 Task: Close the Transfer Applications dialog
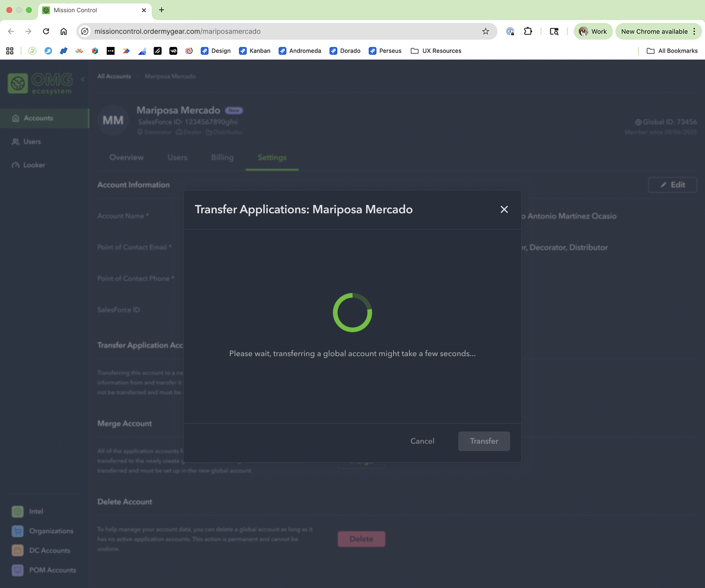pos(504,209)
